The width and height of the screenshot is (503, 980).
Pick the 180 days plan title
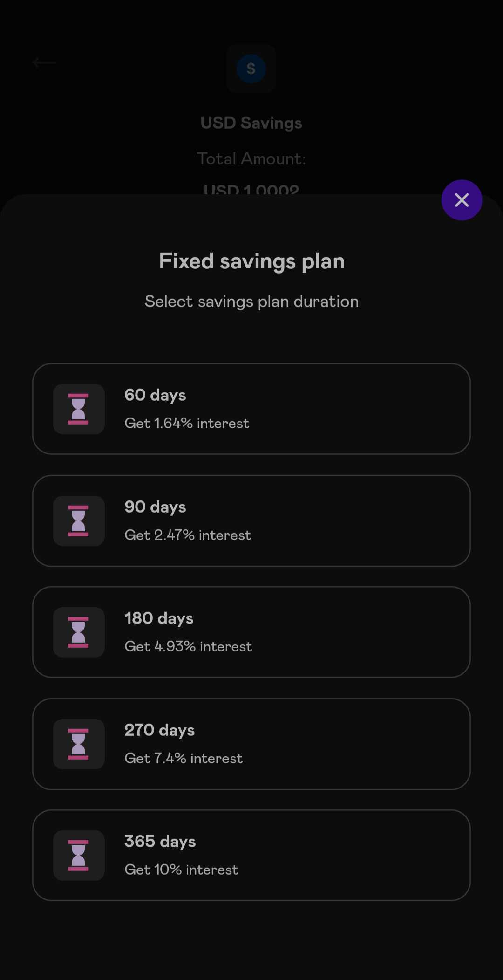click(x=159, y=618)
